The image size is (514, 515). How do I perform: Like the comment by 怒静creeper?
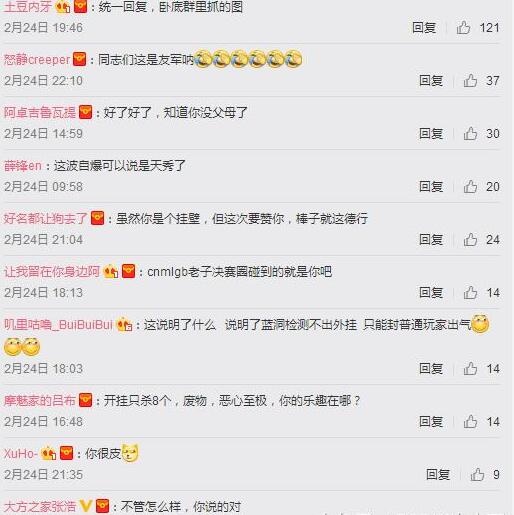(470, 80)
